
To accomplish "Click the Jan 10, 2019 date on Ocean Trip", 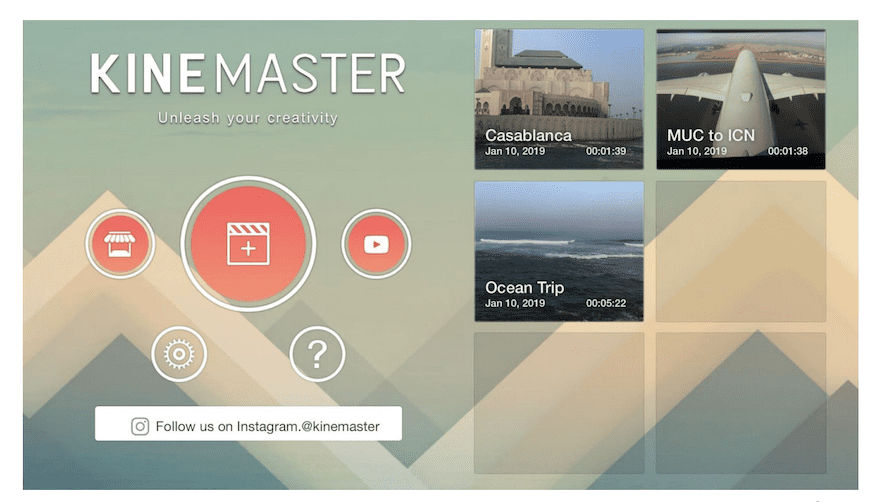I will pos(515,303).
